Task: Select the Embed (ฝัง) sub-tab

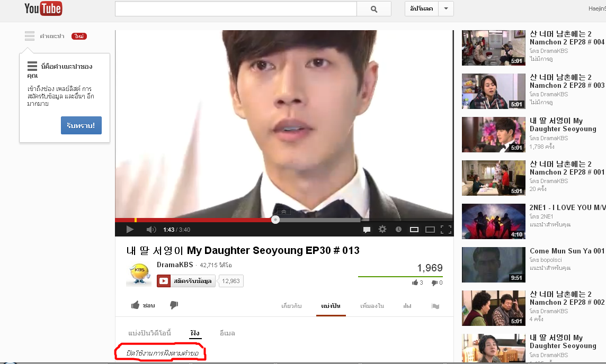Action: 195,333
